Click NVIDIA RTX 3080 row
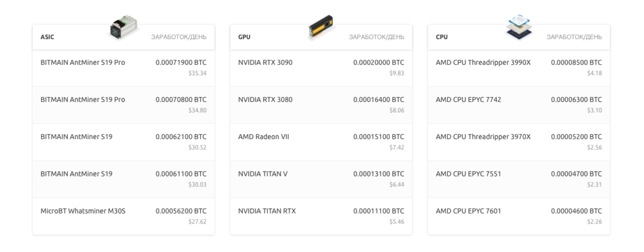The image size is (644, 252). pos(265,100)
